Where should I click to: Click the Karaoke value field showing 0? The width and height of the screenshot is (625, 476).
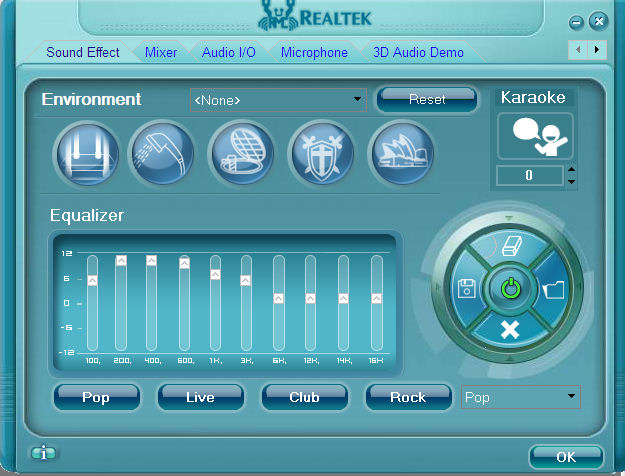click(x=529, y=175)
